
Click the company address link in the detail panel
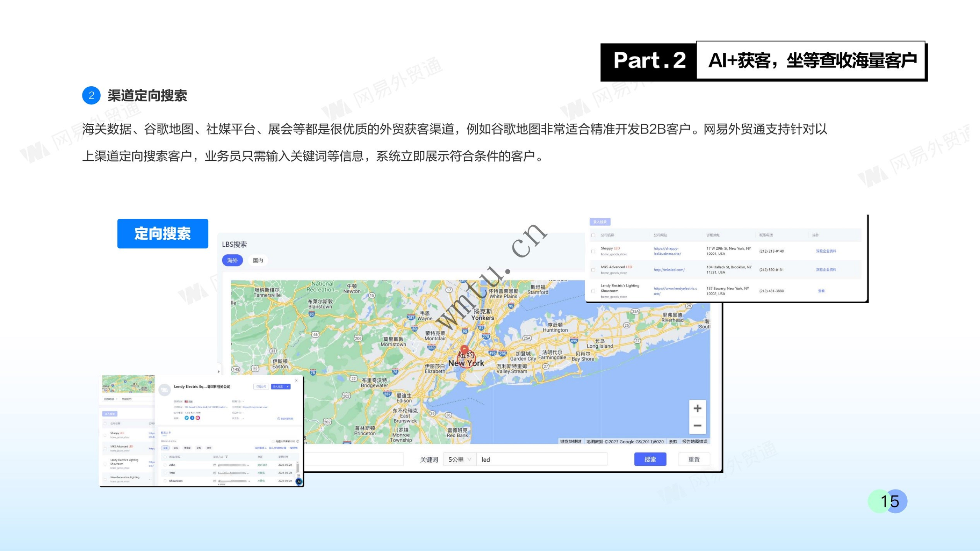coord(206,407)
